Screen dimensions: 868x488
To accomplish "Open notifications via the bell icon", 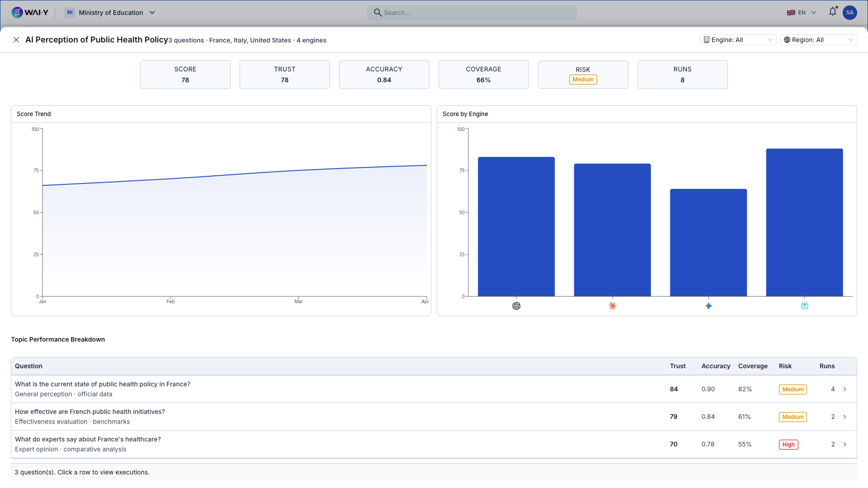I will [x=833, y=12].
